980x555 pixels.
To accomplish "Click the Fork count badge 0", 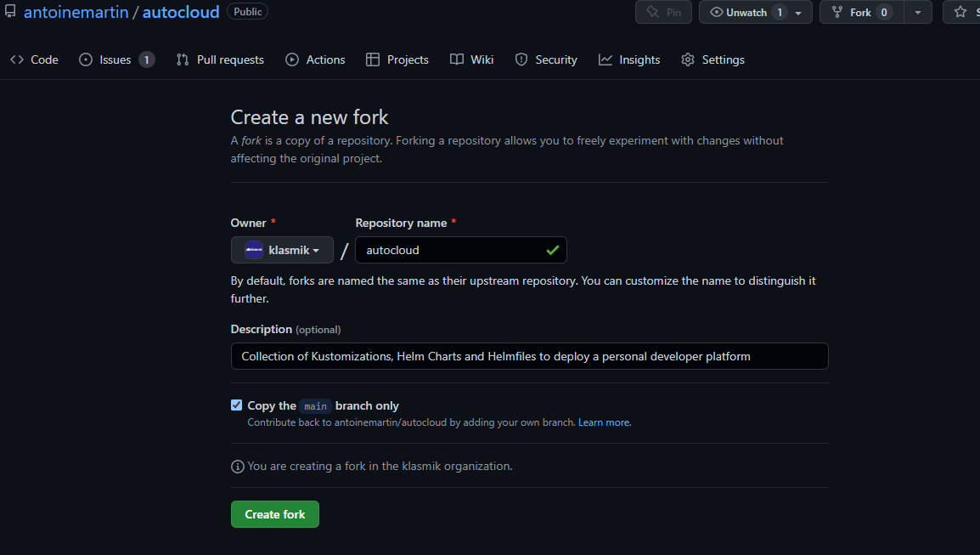I will (x=884, y=12).
